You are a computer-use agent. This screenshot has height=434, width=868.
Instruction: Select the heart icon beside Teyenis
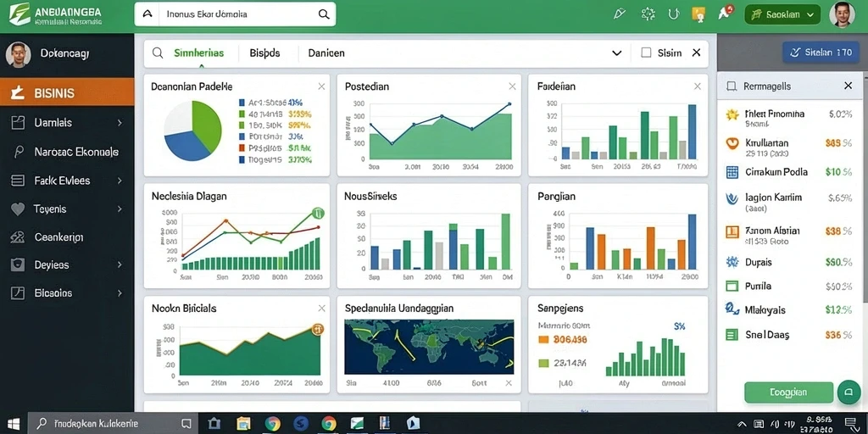tap(18, 209)
